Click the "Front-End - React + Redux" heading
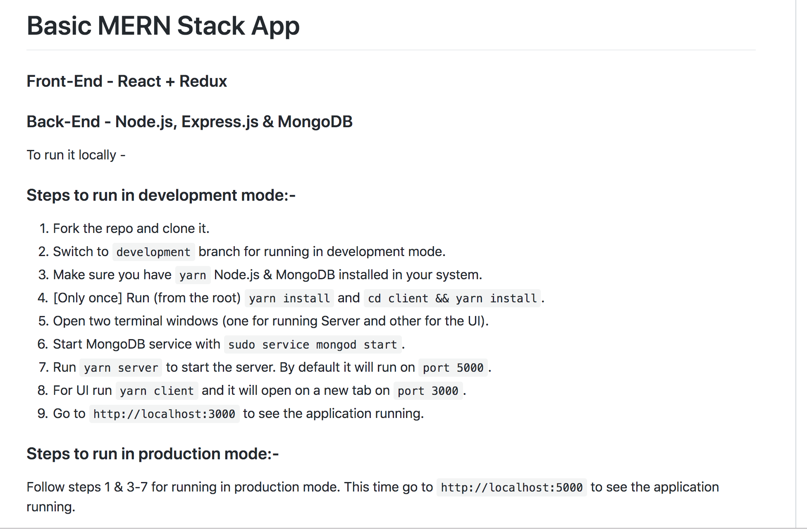Viewport: 807px width, 532px height. click(127, 81)
